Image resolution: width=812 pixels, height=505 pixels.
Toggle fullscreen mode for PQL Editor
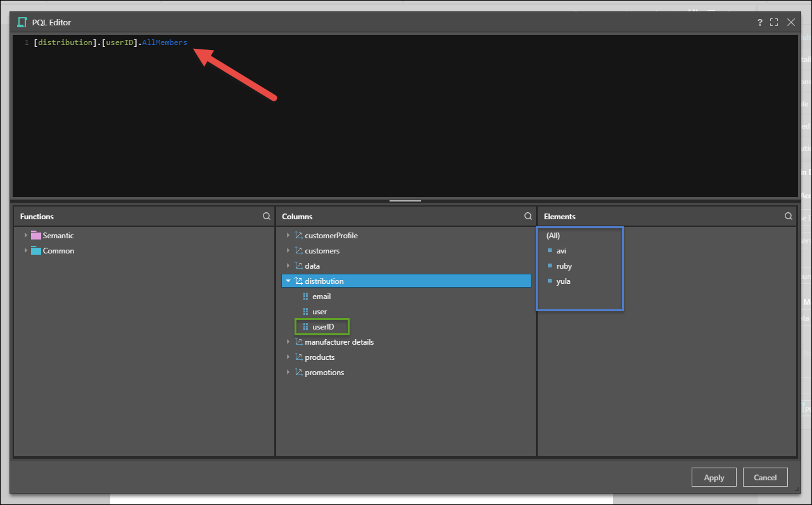tap(774, 22)
